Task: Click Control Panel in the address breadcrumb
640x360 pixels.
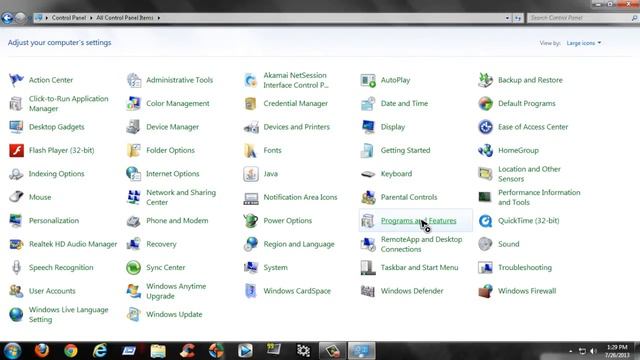Action: (x=69, y=18)
